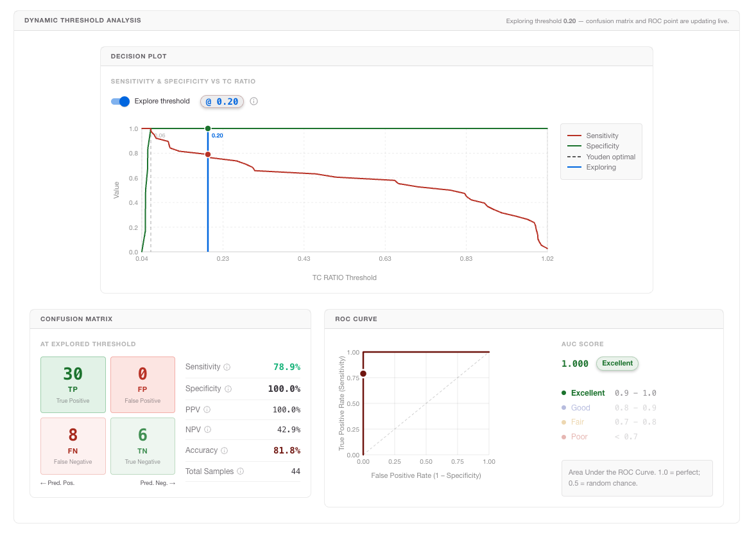Click the DYNAMIC THRESHOLD ANALYSIS header
The image size is (756, 537).
tap(82, 21)
